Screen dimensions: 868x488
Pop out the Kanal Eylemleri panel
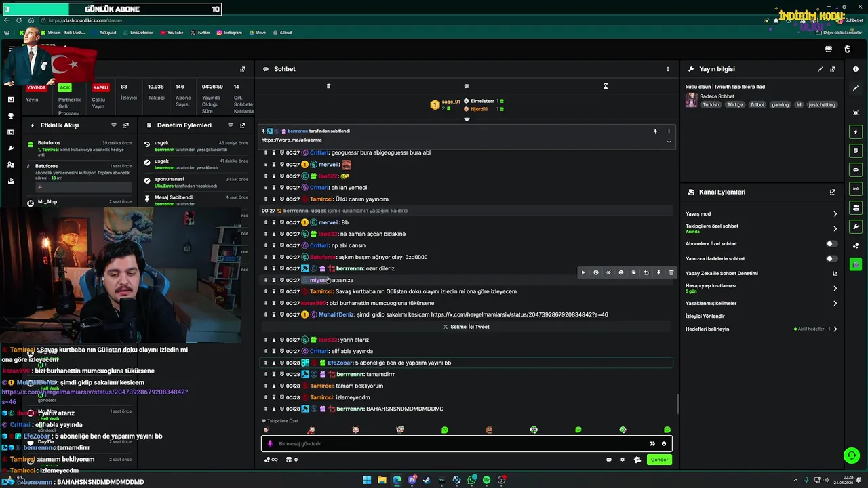tap(833, 192)
